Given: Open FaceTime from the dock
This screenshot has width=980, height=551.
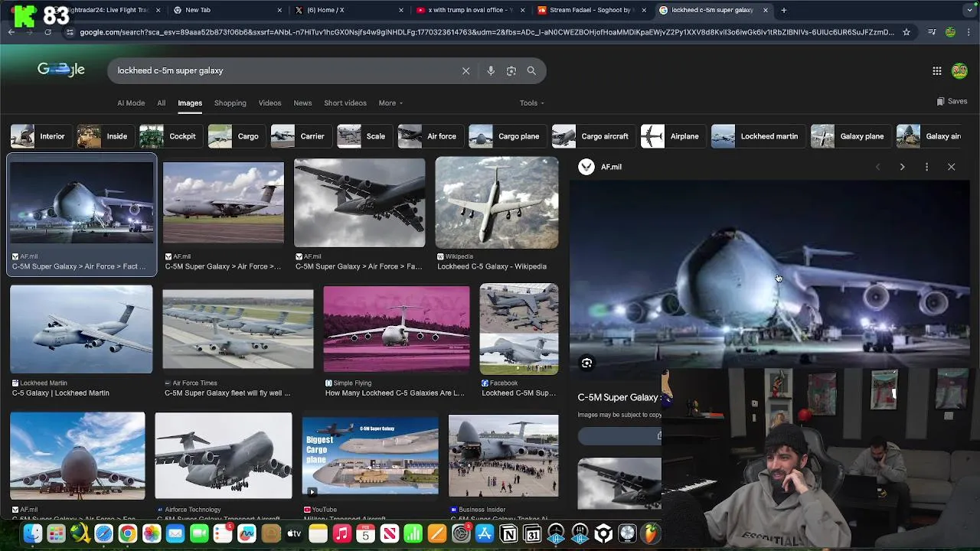Looking at the screenshot, I should point(199,533).
